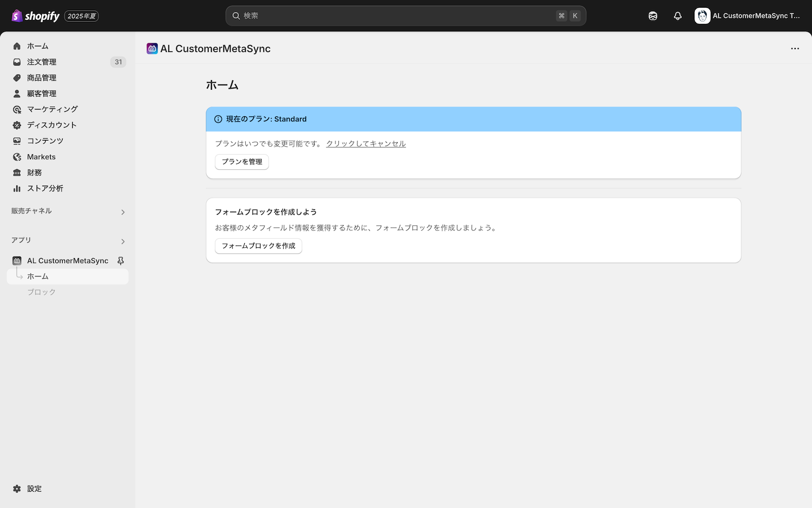Open 商品管理 in the sidebar
The image size is (812, 508).
68,78
